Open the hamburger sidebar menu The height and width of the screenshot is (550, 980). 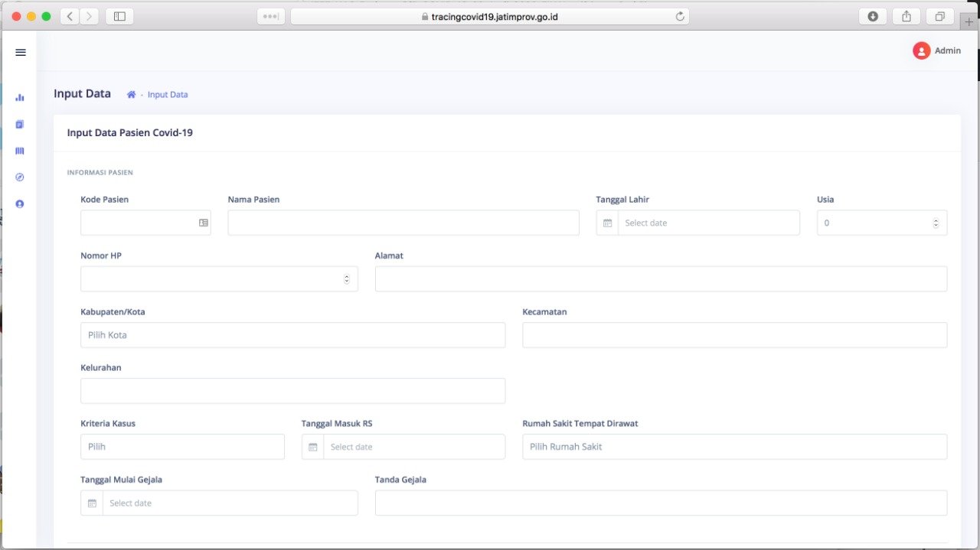click(21, 52)
